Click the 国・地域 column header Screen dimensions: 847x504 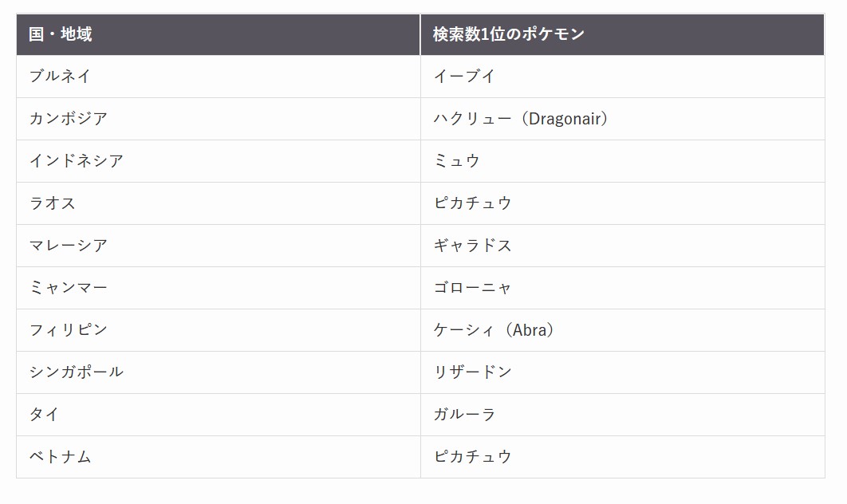[x=61, y=34]
